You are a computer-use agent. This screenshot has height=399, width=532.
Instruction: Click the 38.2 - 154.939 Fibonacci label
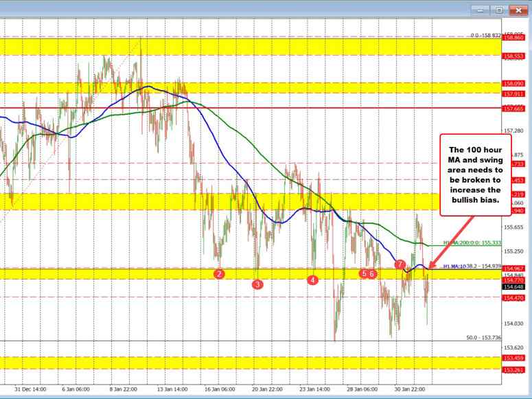[484, 266]
